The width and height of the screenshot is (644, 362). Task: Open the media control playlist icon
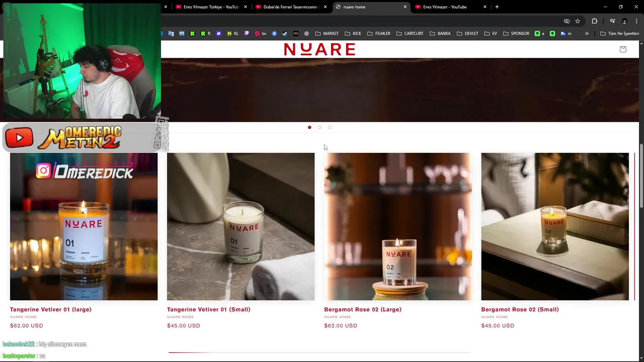pyautogui.click(x=612, y=21)
